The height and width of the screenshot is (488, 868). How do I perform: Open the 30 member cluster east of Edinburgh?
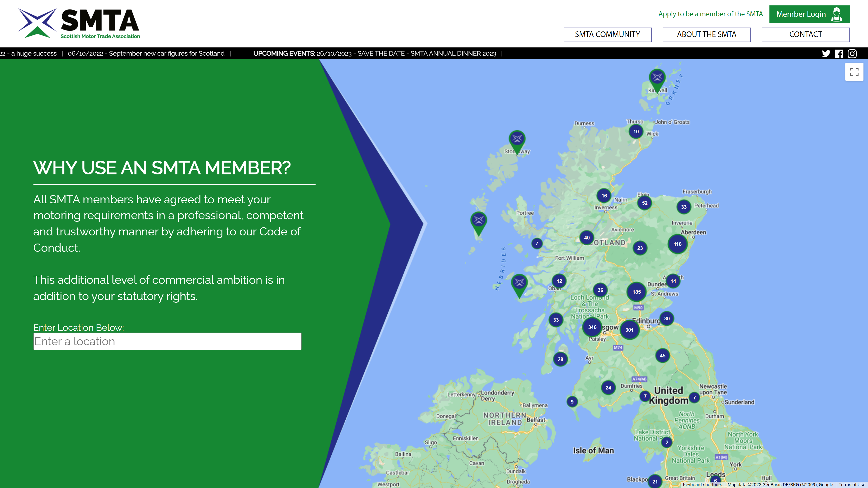coord(667,319)
